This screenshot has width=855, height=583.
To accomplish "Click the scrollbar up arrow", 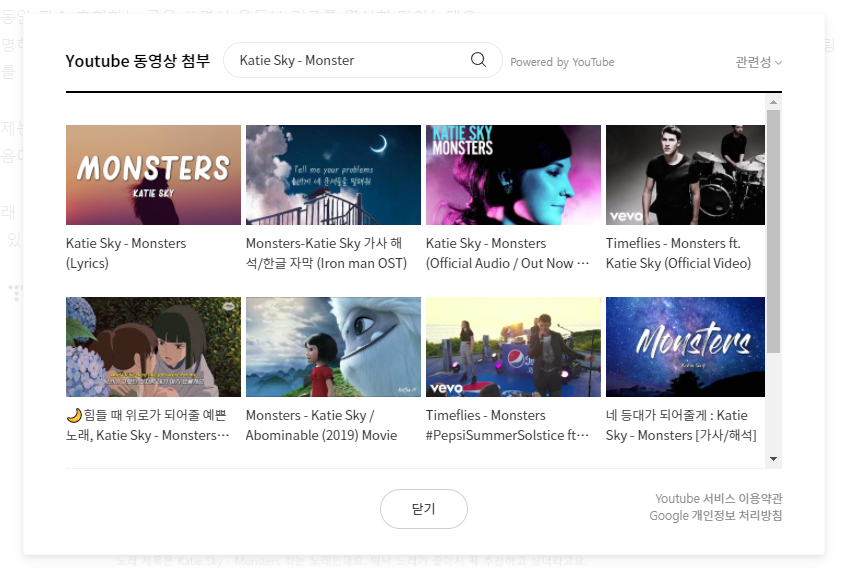I will tap(773, 102).
